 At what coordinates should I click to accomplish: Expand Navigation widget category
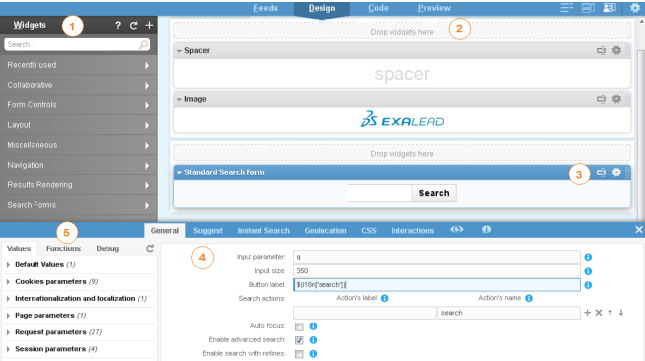tap(79, 165)
